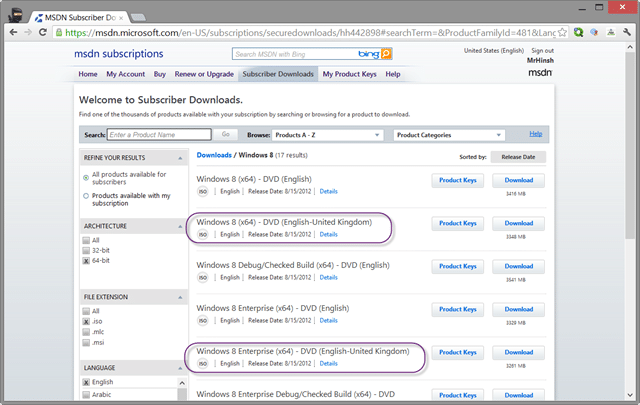
Task: Go back with the browser back arrow
Action: tap(13, 32)
